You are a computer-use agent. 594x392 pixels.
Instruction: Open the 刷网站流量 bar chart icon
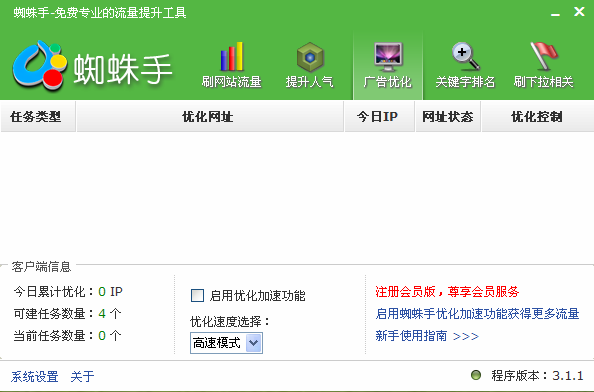[231, 57]
